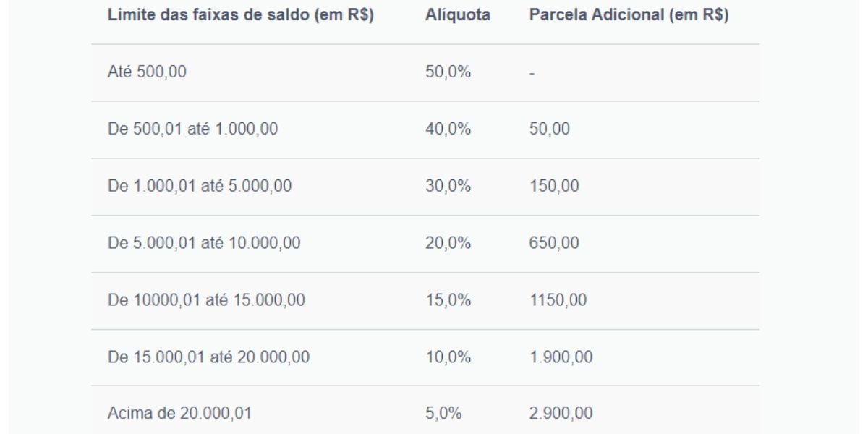Image resolution: width=868 pixels, height=434 pixels.
Task: Click the 50,0% rate cell
Action: [448, 72]
